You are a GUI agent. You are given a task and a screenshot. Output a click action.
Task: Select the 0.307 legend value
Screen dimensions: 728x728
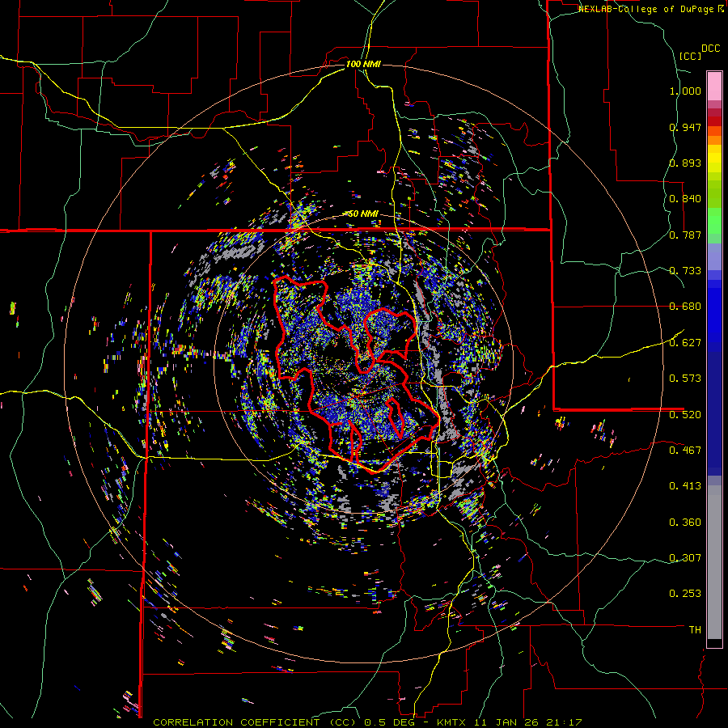pyautogui.click(x=685, y=558)
